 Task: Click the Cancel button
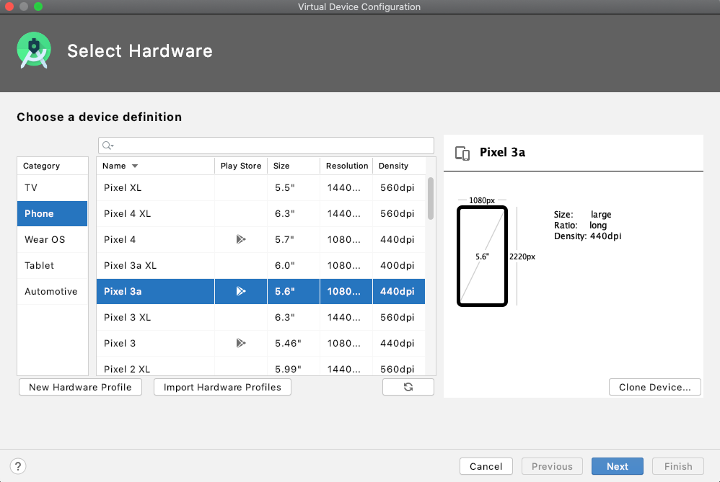coord(486,466)
